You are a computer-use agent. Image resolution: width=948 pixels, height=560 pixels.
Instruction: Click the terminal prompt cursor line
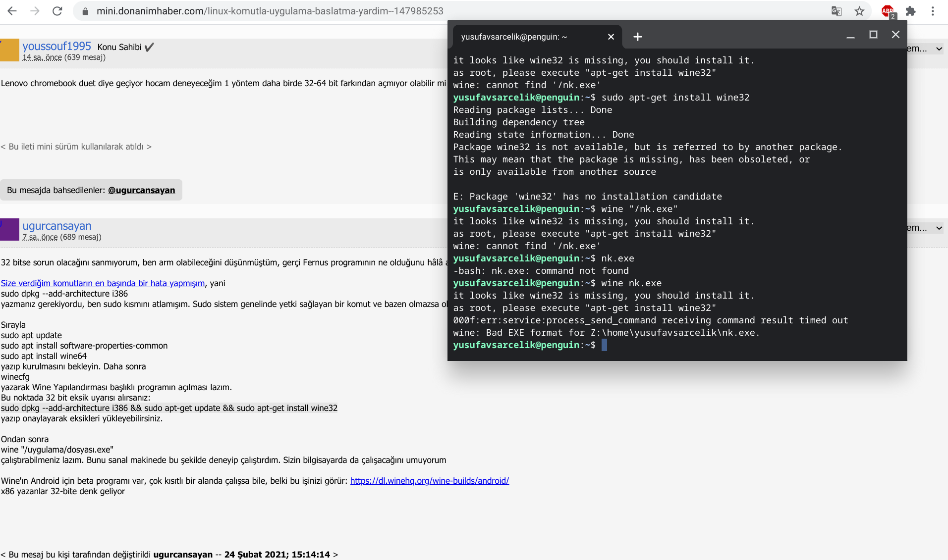pyautogui.click(x=530, y=345)
